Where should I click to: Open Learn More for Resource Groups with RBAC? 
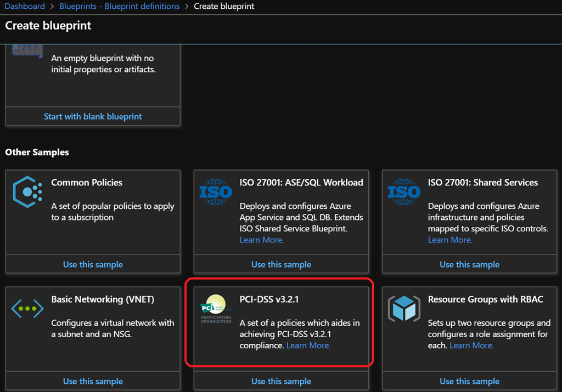pyautogui.click(x=471, y=345)
